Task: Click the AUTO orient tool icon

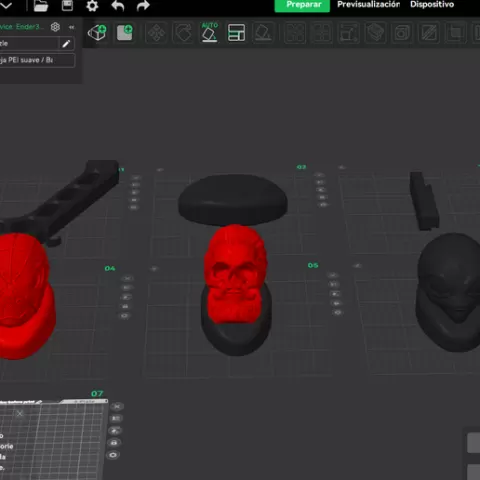Action: [x=210, y=32]
